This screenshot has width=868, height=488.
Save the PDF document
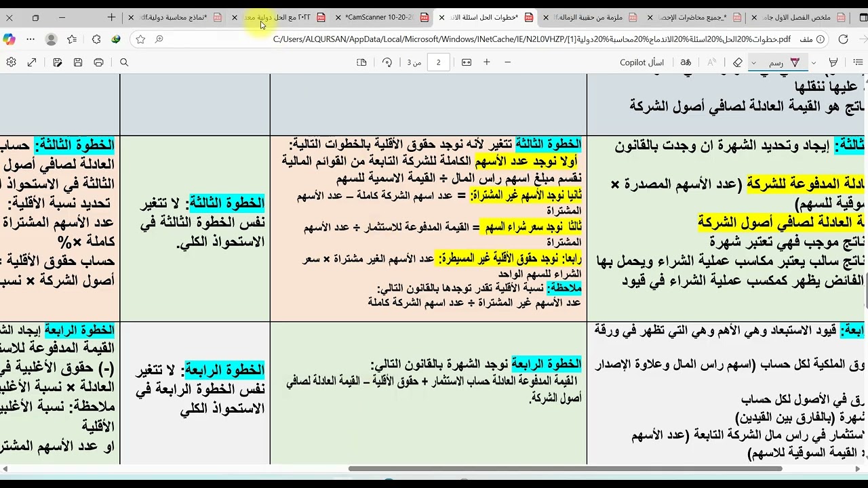(78, 62)
